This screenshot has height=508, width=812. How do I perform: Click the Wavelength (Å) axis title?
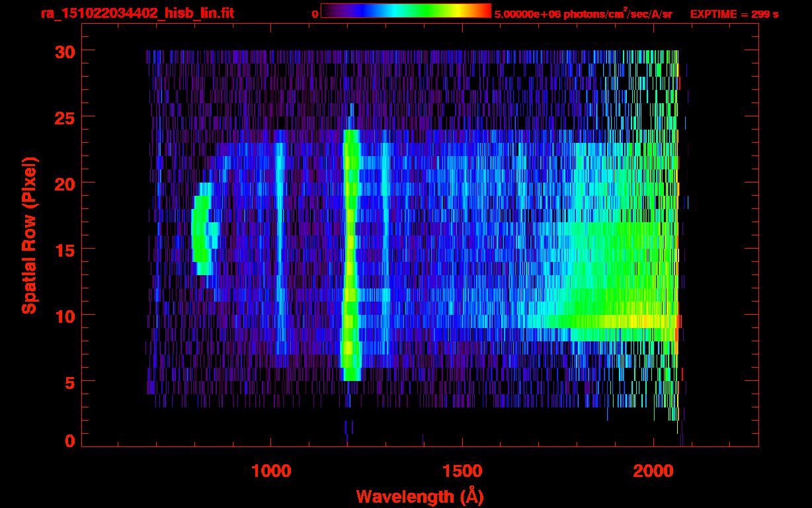point(420,496)
